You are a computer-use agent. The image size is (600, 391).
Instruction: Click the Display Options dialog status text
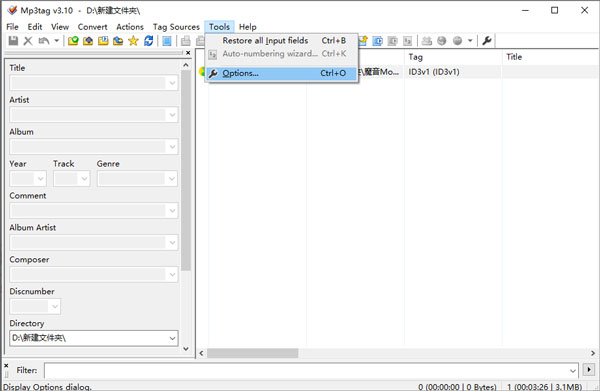[47, 387]
